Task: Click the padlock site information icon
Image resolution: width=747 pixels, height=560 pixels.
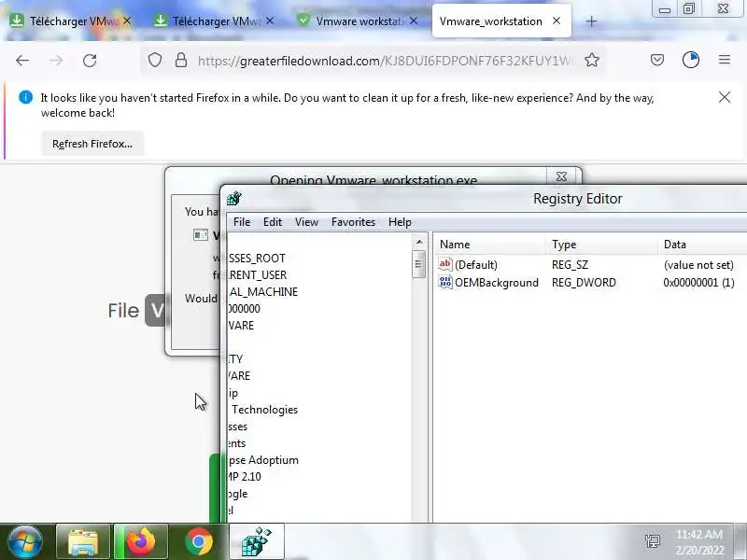Action: pyautogui.click(x=180, y=60)
